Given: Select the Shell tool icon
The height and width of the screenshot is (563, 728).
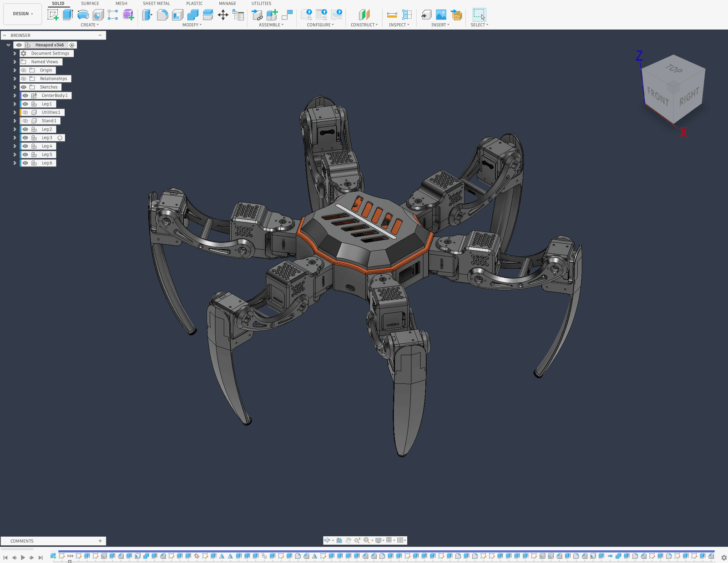Looking at the screenshot, I should coord(177,15).
